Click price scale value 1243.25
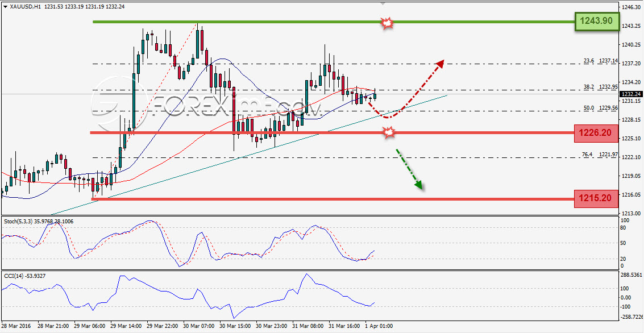Viewport: 644px width, 333px height. (x=631, y=26)
